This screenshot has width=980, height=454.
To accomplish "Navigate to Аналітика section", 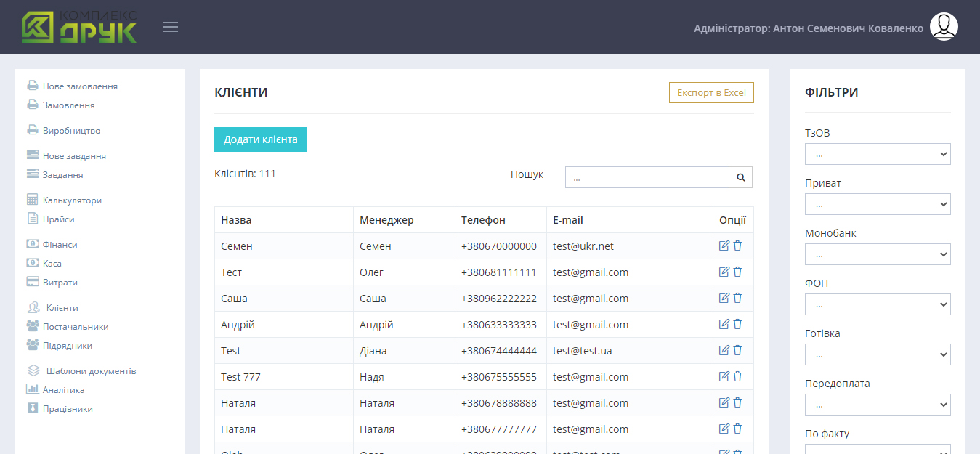I will pyautogui.click(x=63, y=390).
